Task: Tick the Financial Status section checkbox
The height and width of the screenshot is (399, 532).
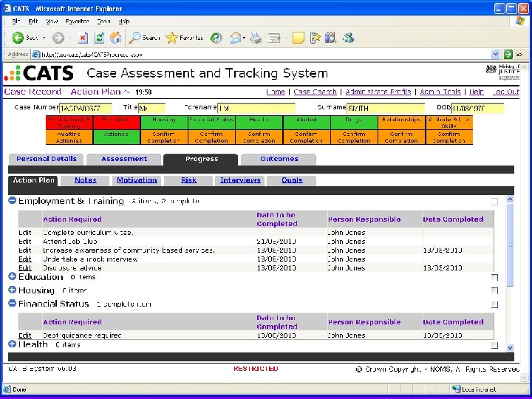Action: [494, 304]
